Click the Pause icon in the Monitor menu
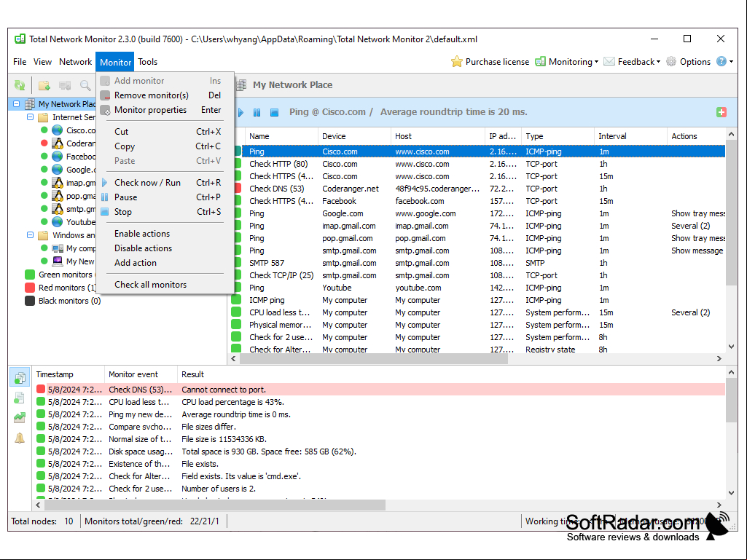The image size is (747, 560). [x=105, y=197]
